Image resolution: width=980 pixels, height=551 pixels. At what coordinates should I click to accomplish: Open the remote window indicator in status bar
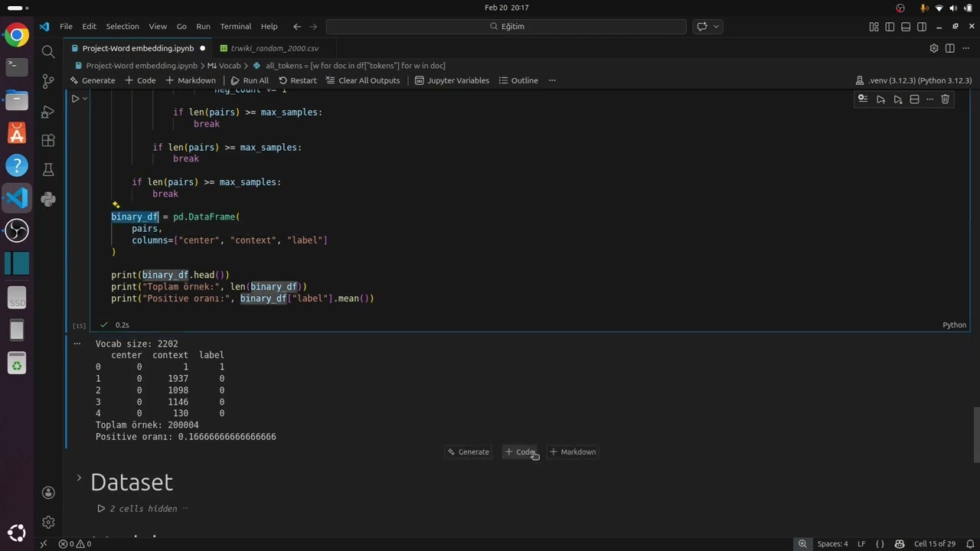44,544
